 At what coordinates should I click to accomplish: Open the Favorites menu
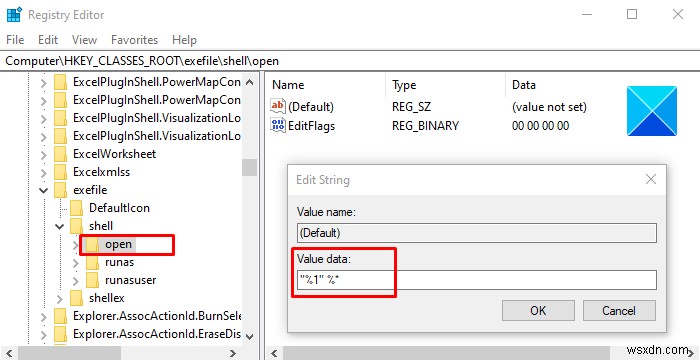(134, 40)
